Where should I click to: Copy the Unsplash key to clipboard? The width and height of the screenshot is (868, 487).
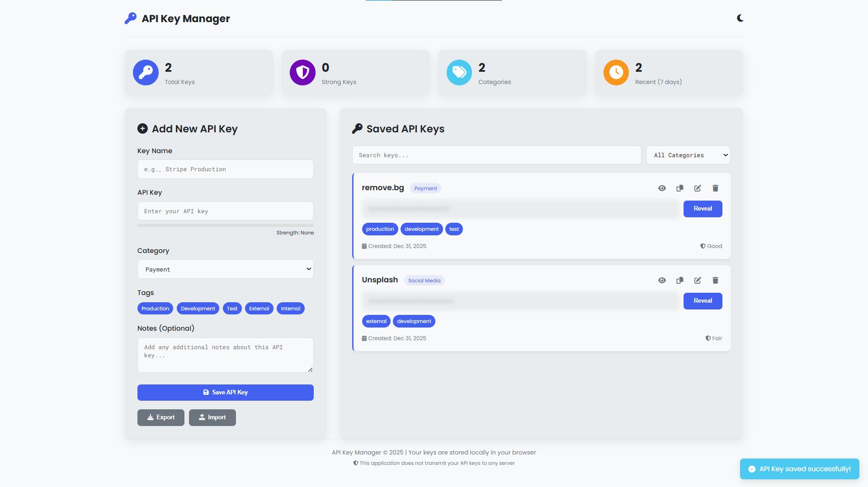(679, 280)
